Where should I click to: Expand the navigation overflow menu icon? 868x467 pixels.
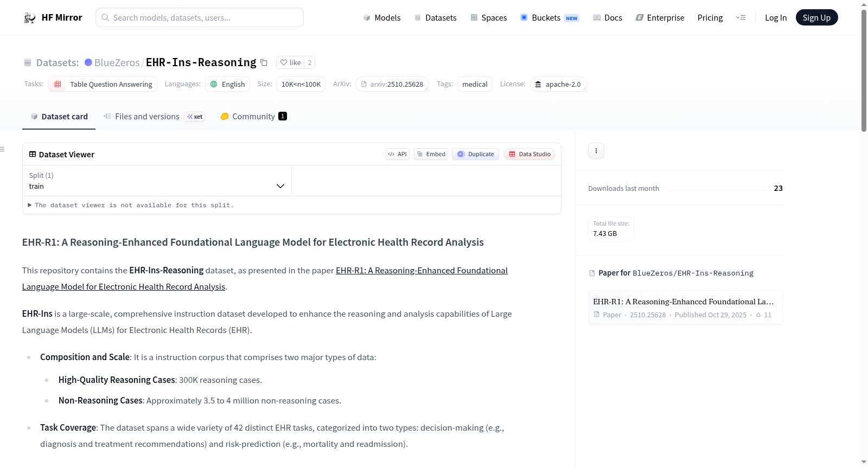point(741,17)
